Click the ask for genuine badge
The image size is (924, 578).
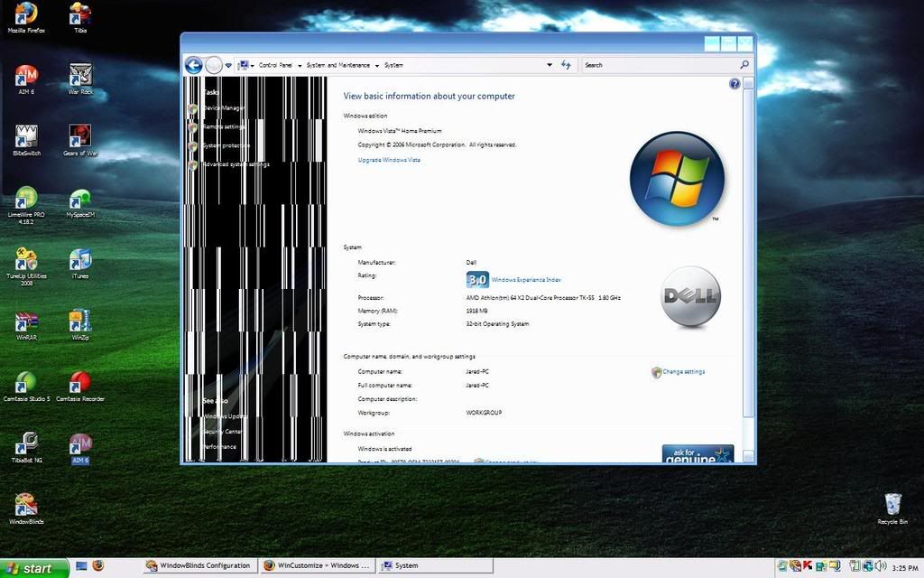(x=698, y=453)
